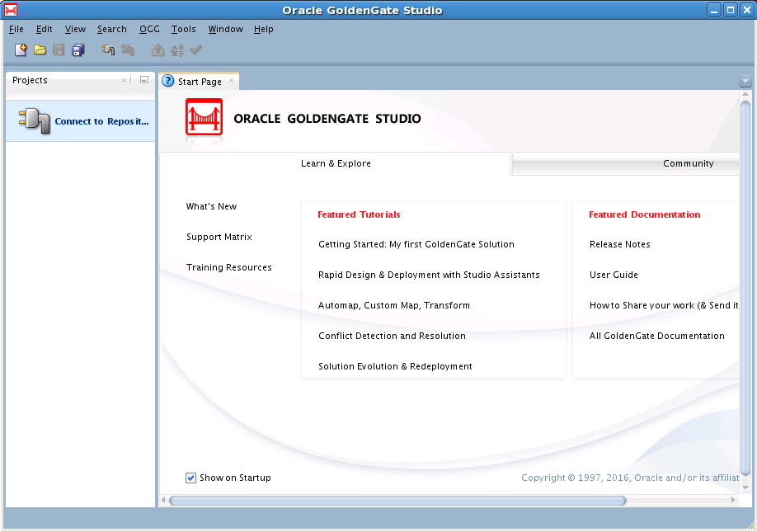Click the Connect plug toolbar icon
This screenshot has width=757, height=532.
coord(108,49)
